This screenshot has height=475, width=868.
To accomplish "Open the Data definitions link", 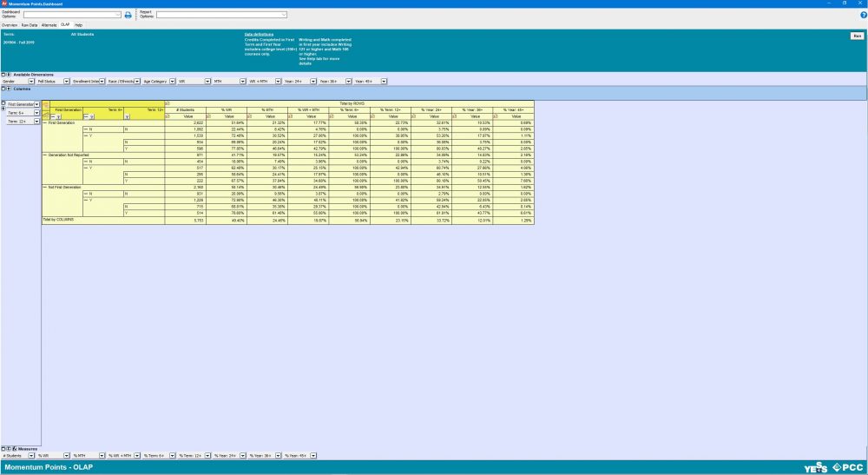I will click(x=259, y=35).
